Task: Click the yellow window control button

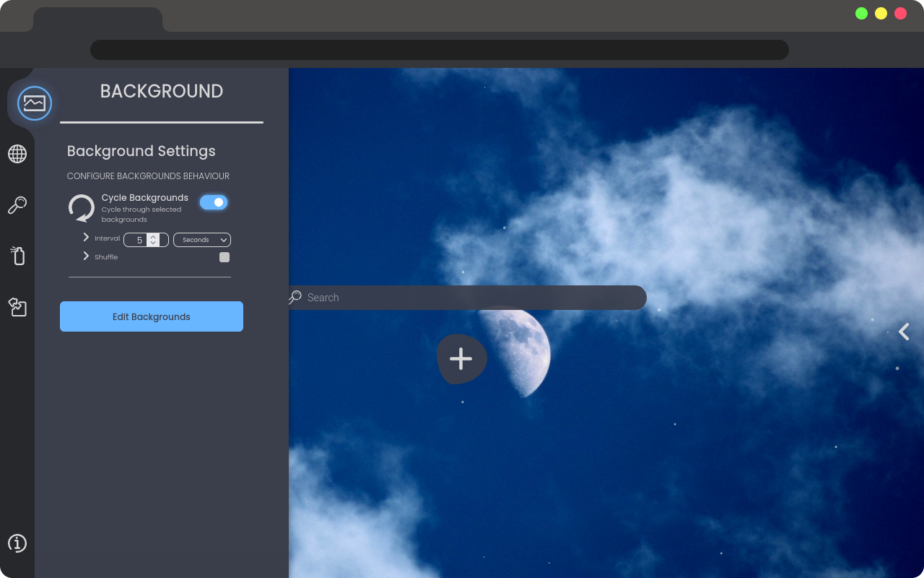Action: tap(881, 13)
